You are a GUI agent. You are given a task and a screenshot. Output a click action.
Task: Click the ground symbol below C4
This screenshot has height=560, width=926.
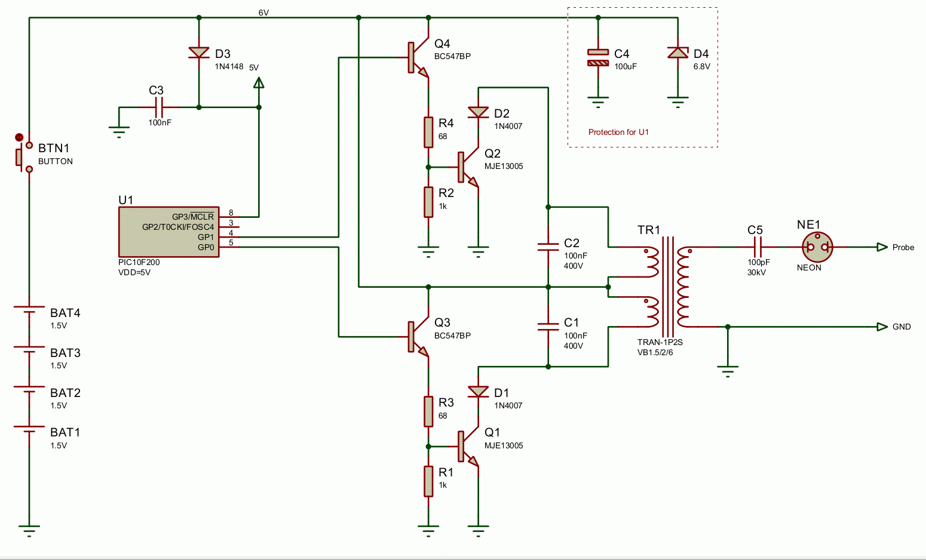click(598, 102)
